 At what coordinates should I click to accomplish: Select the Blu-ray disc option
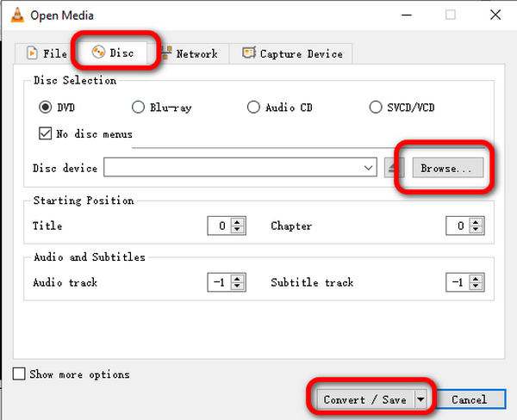pyautogui.click(x=138, y=107)
